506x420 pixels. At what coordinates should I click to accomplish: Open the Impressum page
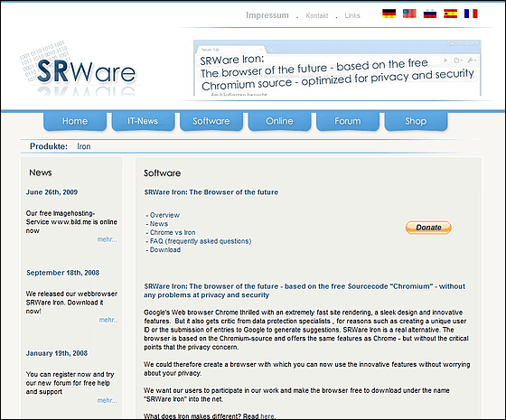[x=267, y=15]
